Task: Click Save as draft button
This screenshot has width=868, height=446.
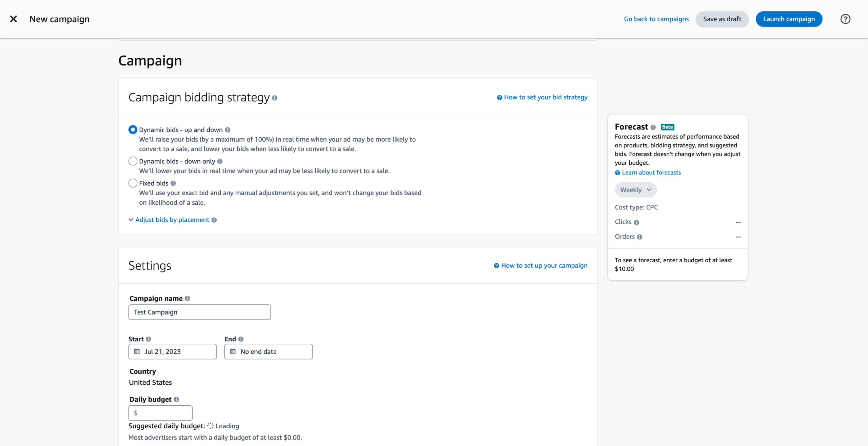Action: (723, 19)
